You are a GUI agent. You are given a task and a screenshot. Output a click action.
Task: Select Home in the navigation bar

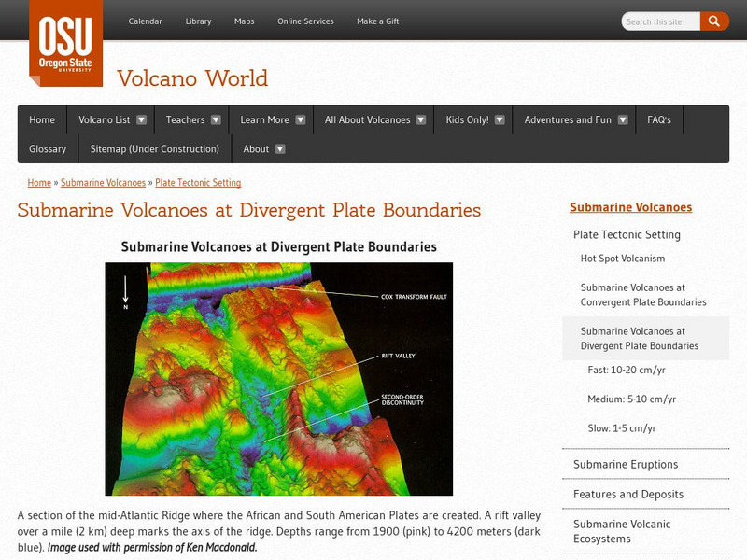pyautogui.click(x=41, y=119)
